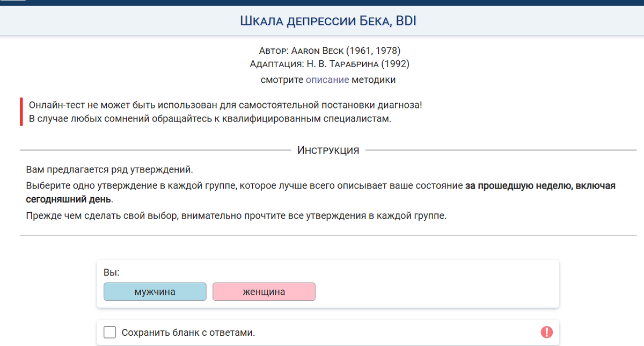Click the red exclamation warning icon
Viewport: 644px width, 346px height.
pos(546,332)
